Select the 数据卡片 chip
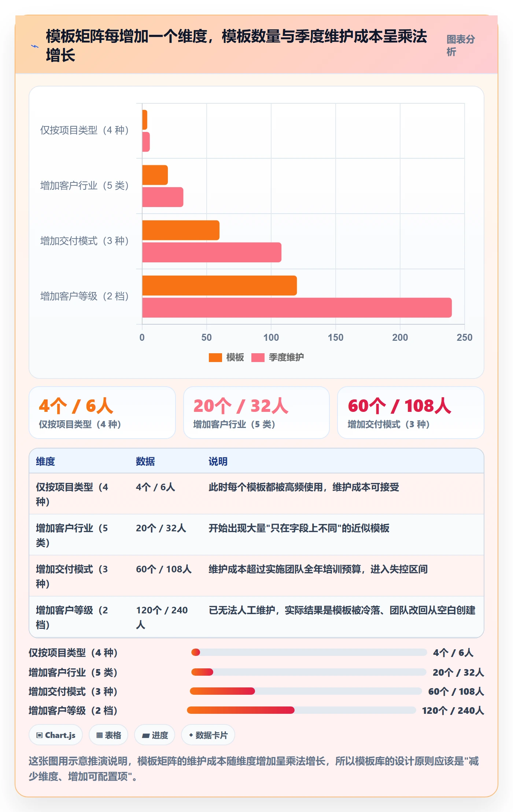Screen dimensions: 513x812 pos(208,735)
